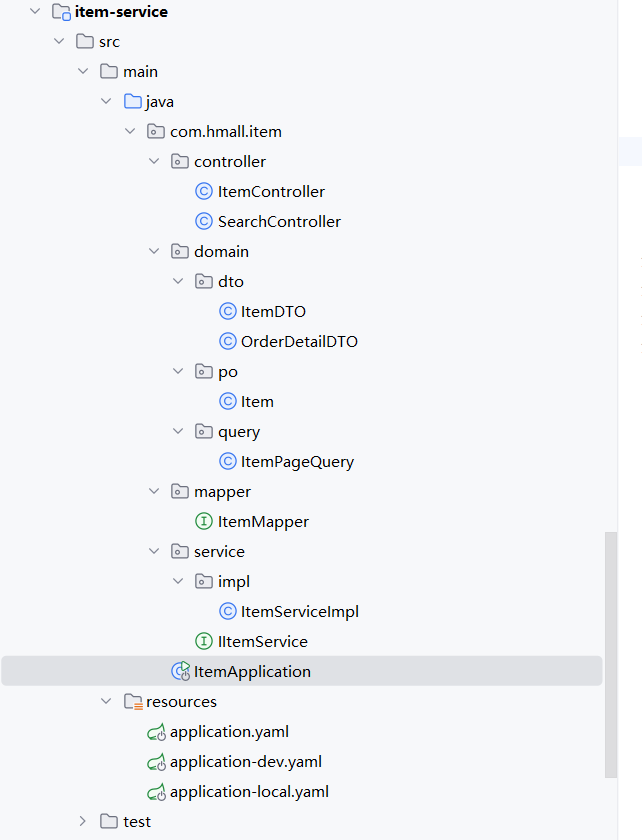642x840 pixels.
Task: Click the SearchController class icon
Action: point(204,221)
